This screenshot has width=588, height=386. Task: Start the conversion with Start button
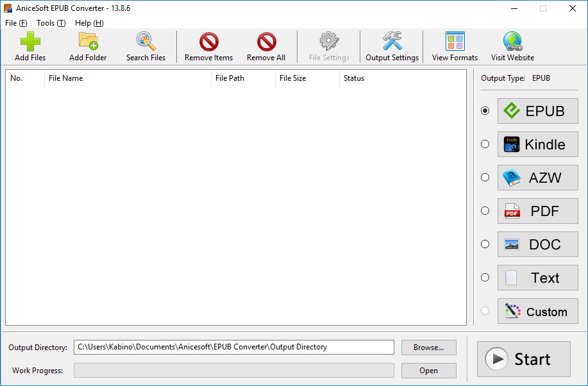523,359
